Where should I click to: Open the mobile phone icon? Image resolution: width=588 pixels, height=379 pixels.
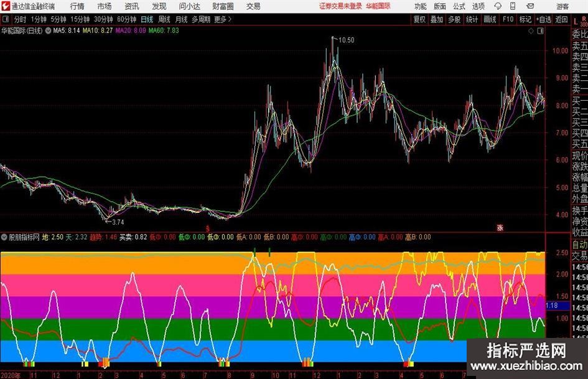tap(513, 6)
